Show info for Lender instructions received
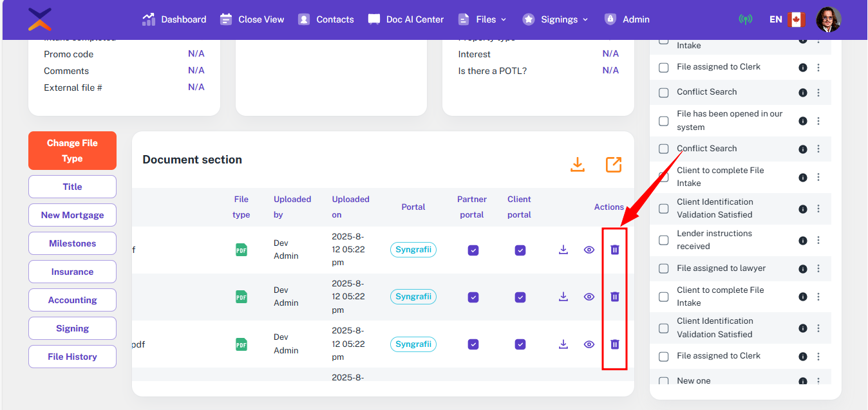The height and width of the screenshot is (410, 868). (802, 240)
